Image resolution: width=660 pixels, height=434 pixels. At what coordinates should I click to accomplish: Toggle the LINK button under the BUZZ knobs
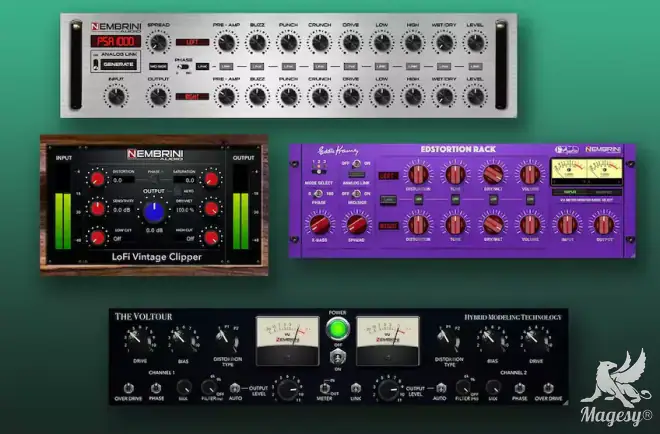257,67
